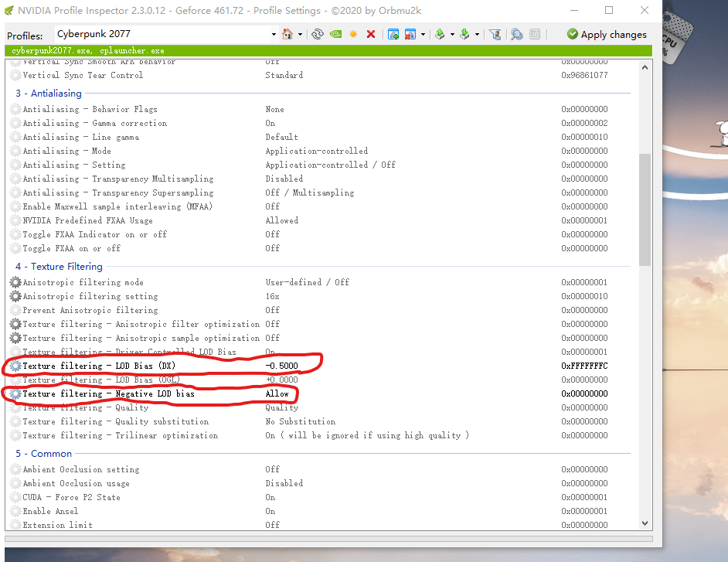Click the magnifier and gear scan icon
The height and width of the screenshot is (562, 728).
coord(516,34)
